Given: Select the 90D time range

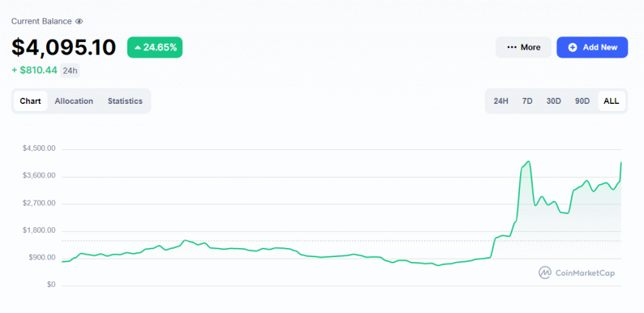Looking at the screenshot, I should coord(582,101).
